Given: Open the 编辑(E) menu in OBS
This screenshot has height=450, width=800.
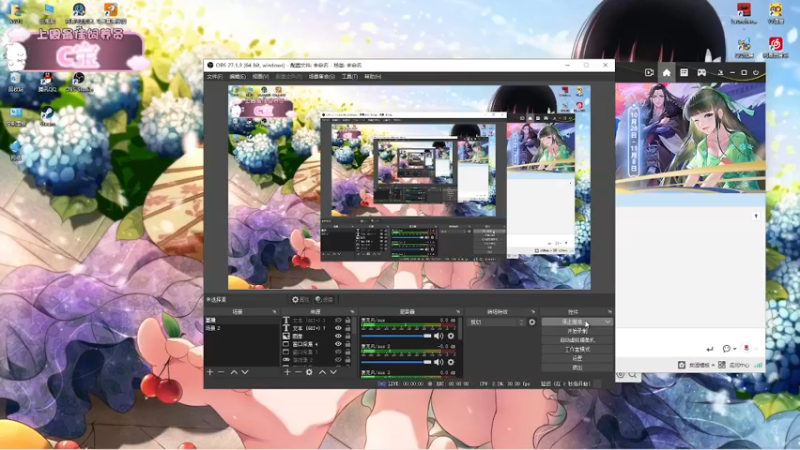Looking at the screenshot, I should click(x=237, y=77).
